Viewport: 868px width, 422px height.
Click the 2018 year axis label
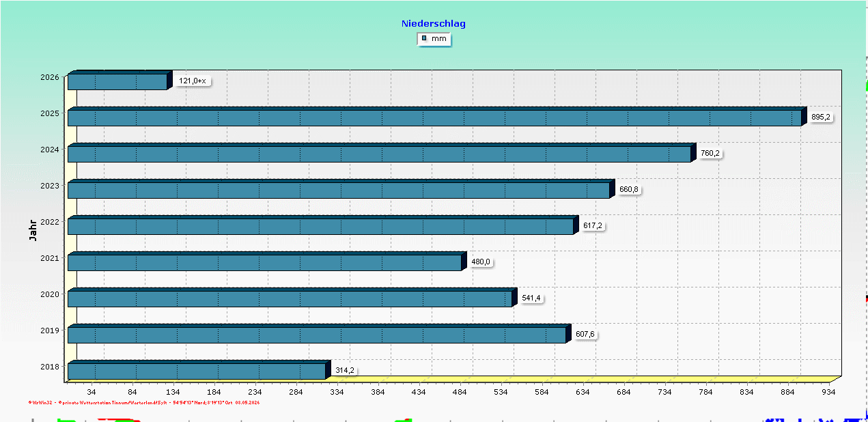[50, 367]
